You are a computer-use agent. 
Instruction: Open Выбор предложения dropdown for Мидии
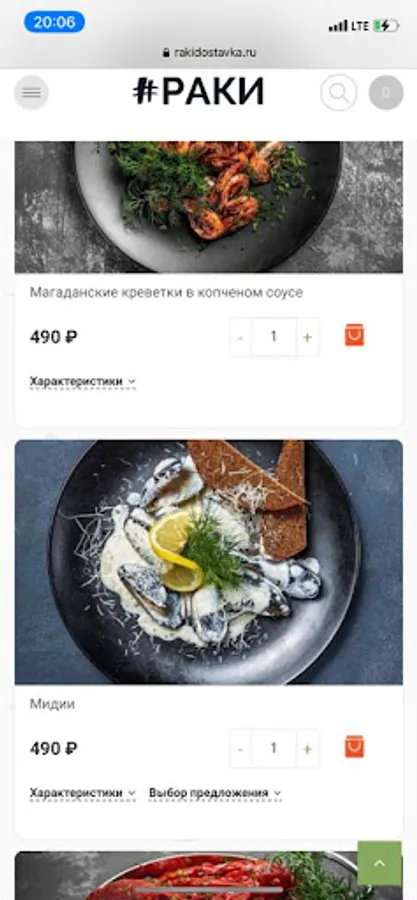coord(215,793)
